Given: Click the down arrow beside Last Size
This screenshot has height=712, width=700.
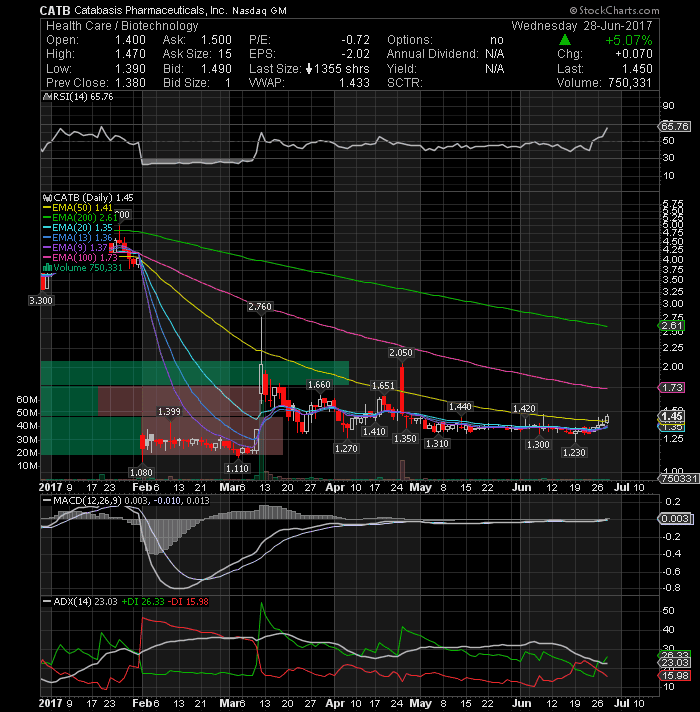Looking at the screenshot, I should click(x=309, y=69).
